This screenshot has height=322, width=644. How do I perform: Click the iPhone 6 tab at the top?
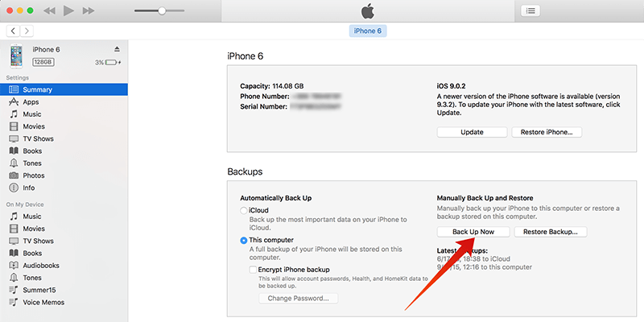368,31
